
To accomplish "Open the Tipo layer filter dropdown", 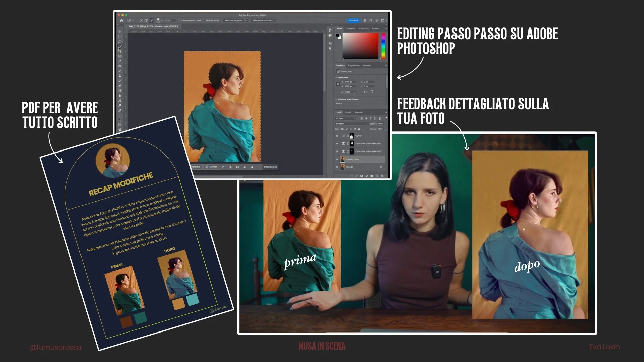I will click(x=345, y=118).
